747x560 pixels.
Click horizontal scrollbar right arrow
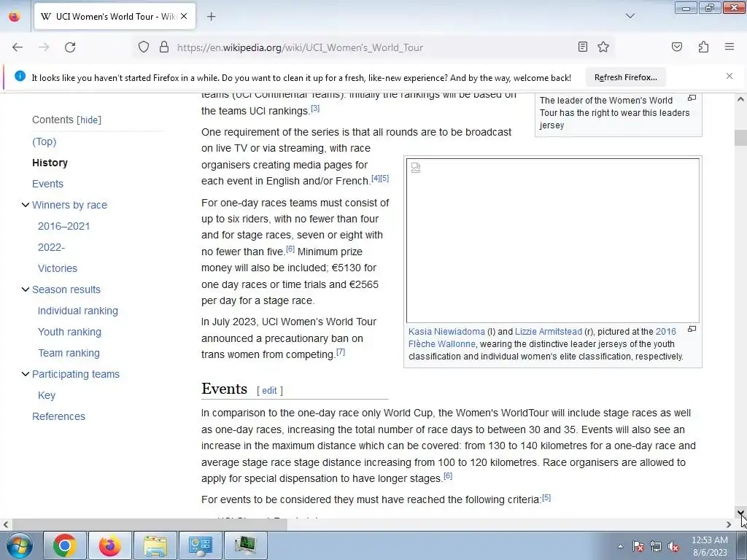pos(729,524)
